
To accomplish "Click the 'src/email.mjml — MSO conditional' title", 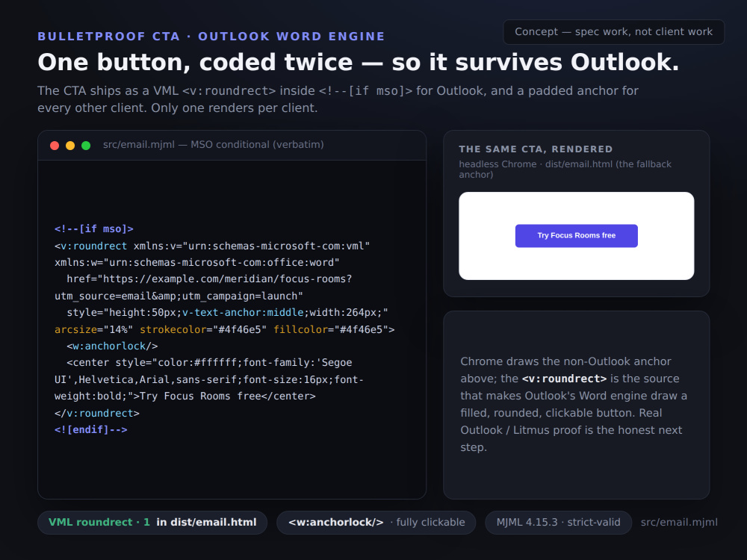I will click(214, 144).
